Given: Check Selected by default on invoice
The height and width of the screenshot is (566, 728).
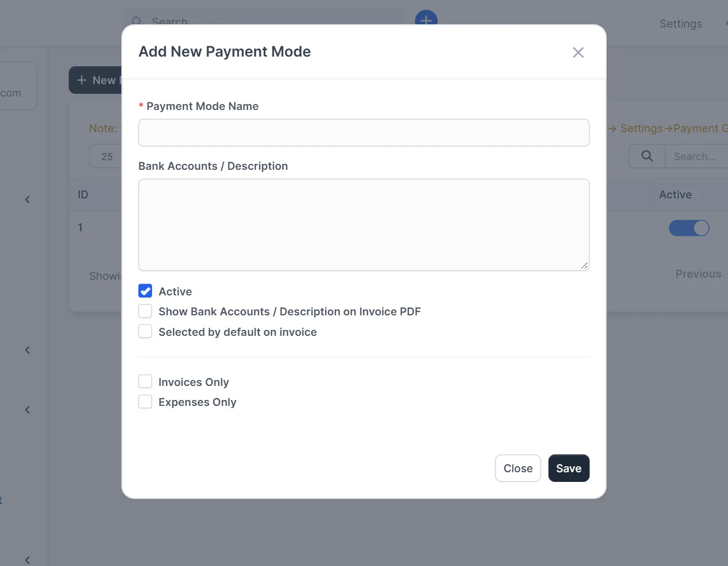Looking at the screenshot, I should point(145,332).
